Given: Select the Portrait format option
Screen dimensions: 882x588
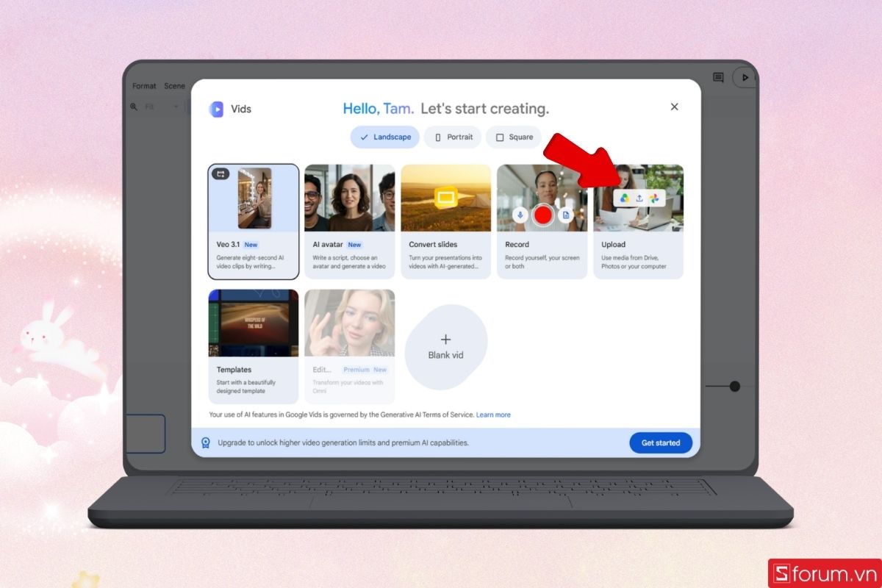Looking at the screenshot, I should [453, 137].
